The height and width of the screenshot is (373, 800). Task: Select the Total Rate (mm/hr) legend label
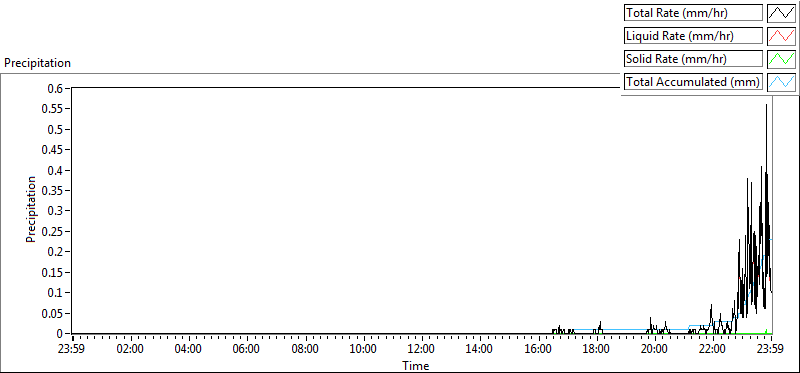[693, 13]
